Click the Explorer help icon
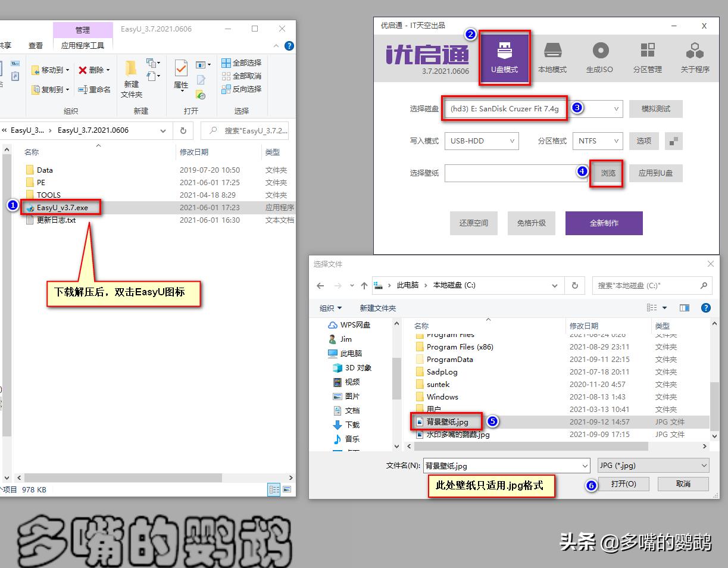The width and height of the screenshot is (728, 568). [x=289, y=46]
